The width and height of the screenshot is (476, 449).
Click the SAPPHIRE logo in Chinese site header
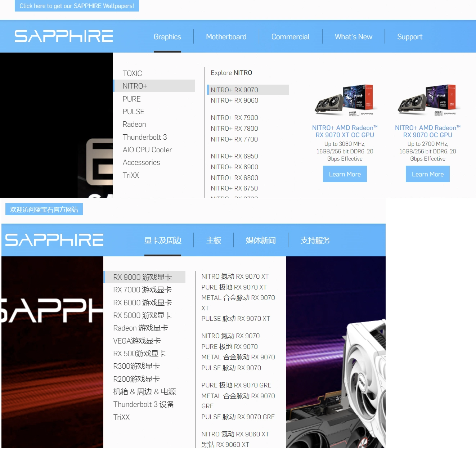(54, 240)
